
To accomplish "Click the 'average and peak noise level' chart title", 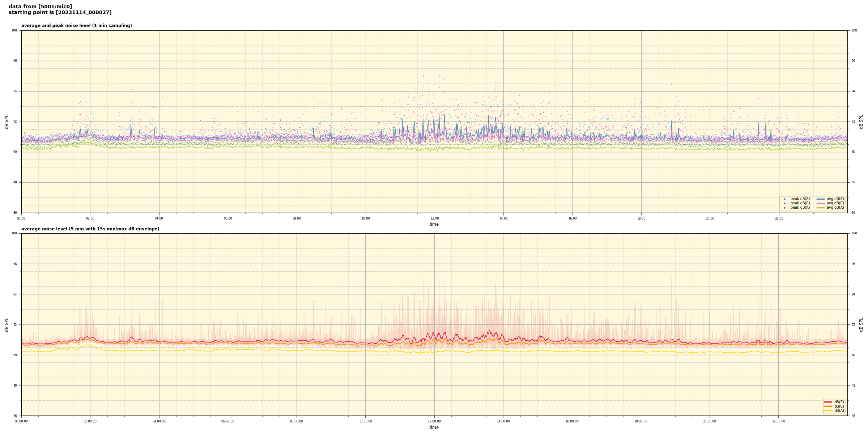I will click(76, 26).
